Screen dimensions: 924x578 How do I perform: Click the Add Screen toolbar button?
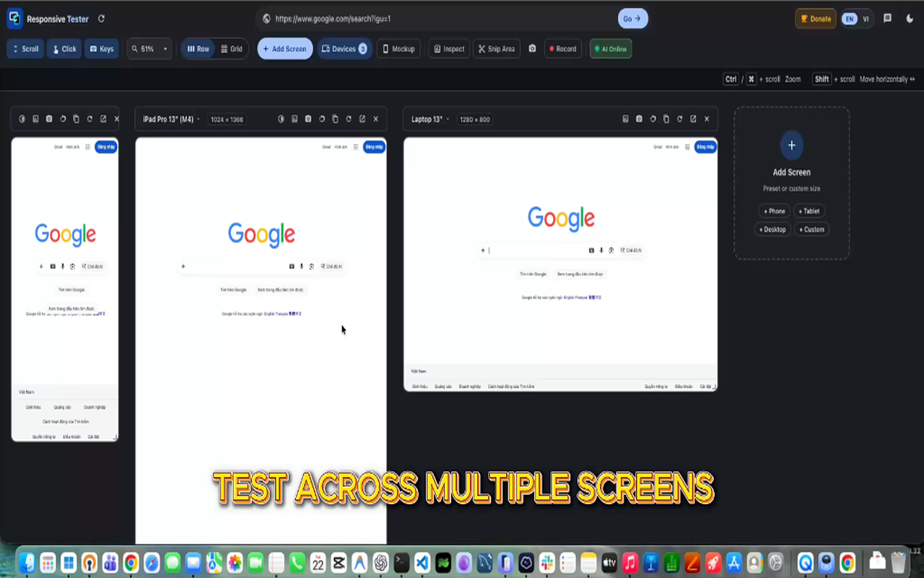point(285,49)
